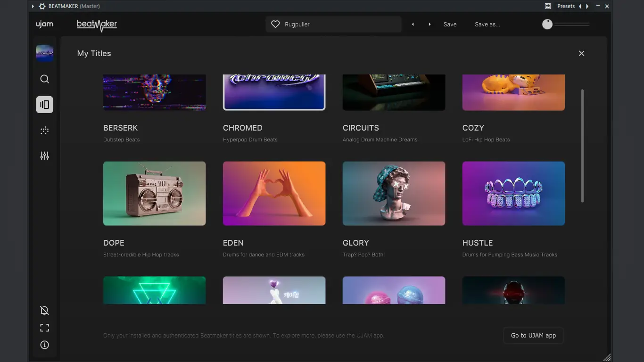The image size is (644, 362).
Task: Select the COZY cat thumbnail
Action: coord(513,92)
